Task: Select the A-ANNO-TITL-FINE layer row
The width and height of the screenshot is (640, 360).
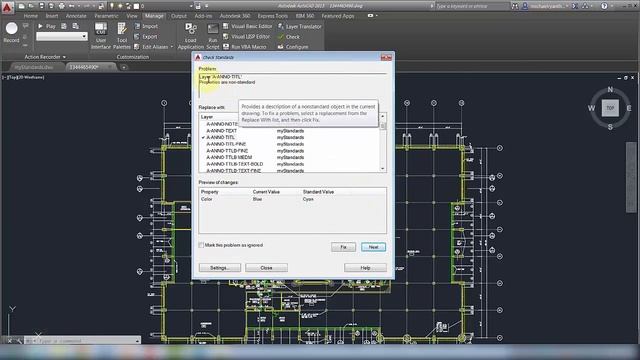Action: (289, 144)
